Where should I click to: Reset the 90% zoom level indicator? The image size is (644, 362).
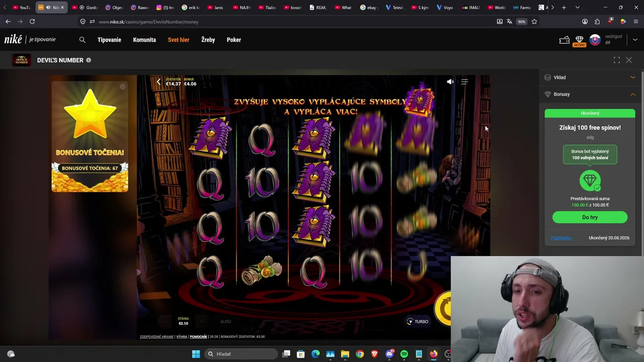[x=522, y=22]
